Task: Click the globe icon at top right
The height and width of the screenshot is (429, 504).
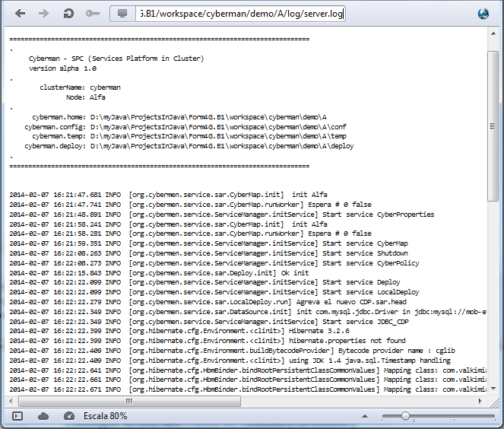Action: [x=483, y=14]
